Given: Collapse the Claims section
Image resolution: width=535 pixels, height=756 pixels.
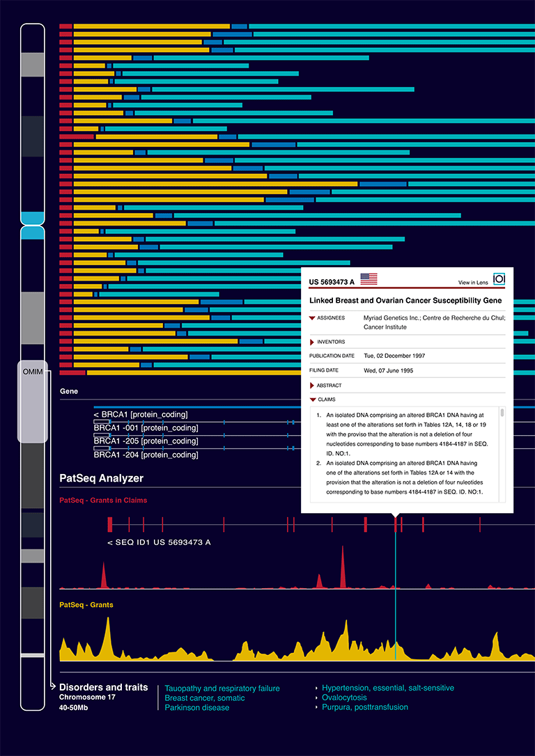Looking at the screenshot, I should [x=312, y=400].
